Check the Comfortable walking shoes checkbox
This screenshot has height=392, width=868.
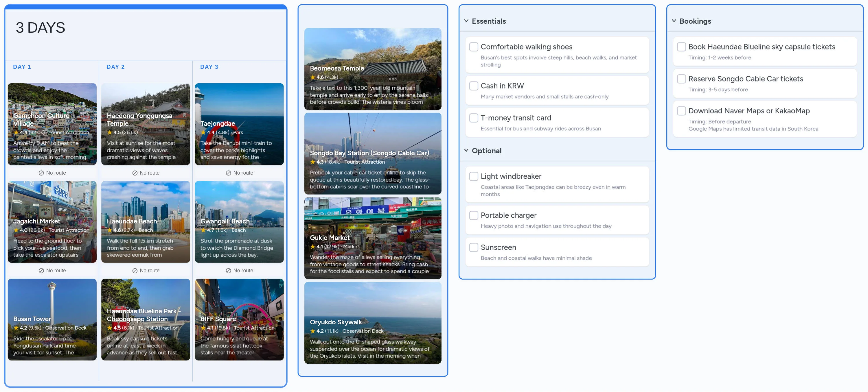click(473, 47)
